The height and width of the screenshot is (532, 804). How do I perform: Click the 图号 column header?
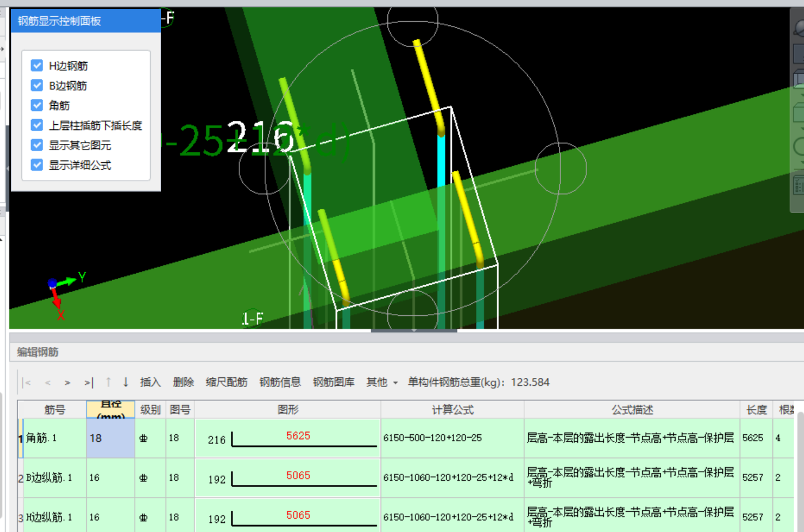[180, 409]
